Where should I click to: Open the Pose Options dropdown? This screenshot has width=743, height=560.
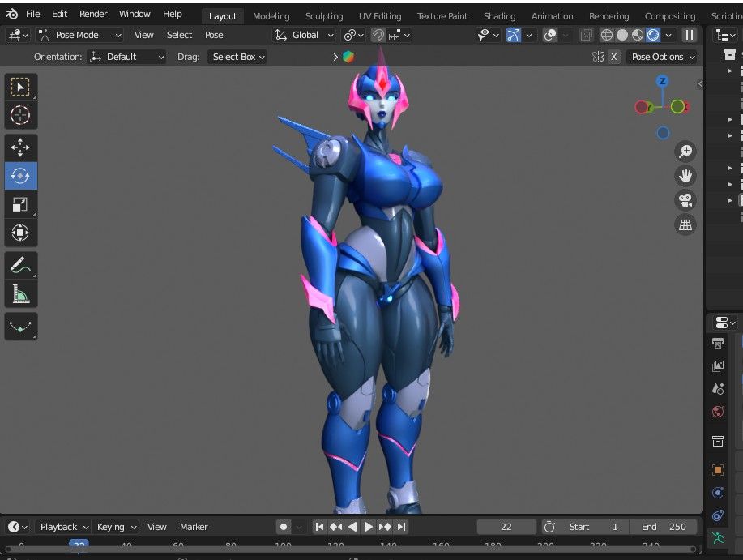663,57
